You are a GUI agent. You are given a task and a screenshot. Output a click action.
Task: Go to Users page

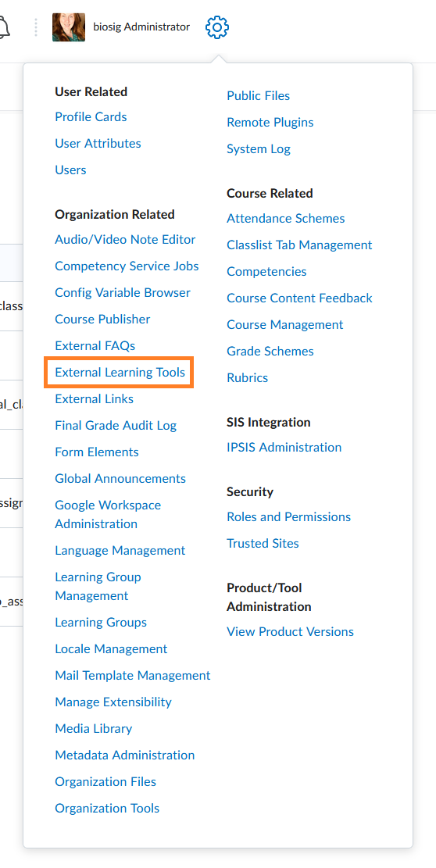click(70, 170)
